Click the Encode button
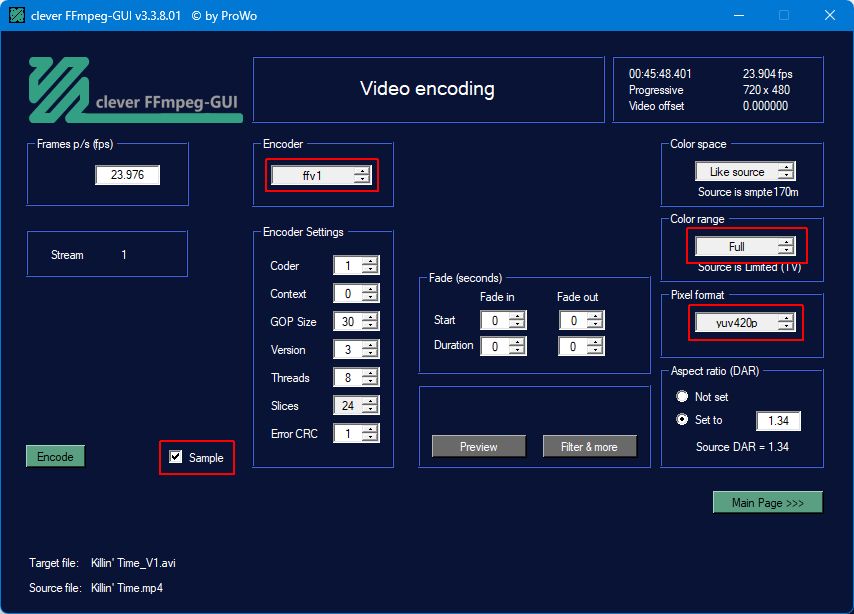This screenshot has width=854, height=614. tap(55, 457)
